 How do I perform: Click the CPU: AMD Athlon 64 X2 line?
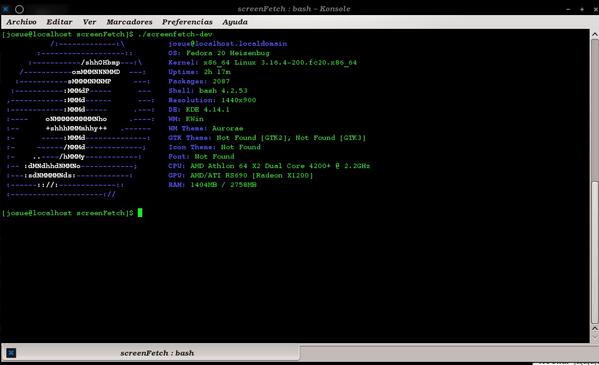(269, 166)
